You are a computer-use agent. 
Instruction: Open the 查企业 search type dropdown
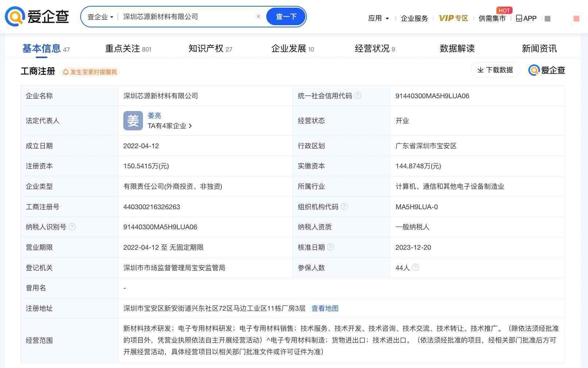point(100,17)
